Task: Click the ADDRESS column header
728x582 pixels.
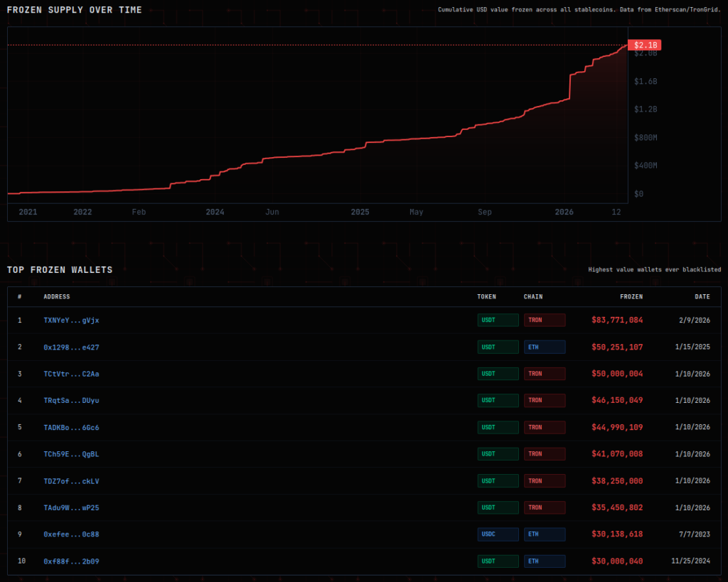Action: (57, 296)
